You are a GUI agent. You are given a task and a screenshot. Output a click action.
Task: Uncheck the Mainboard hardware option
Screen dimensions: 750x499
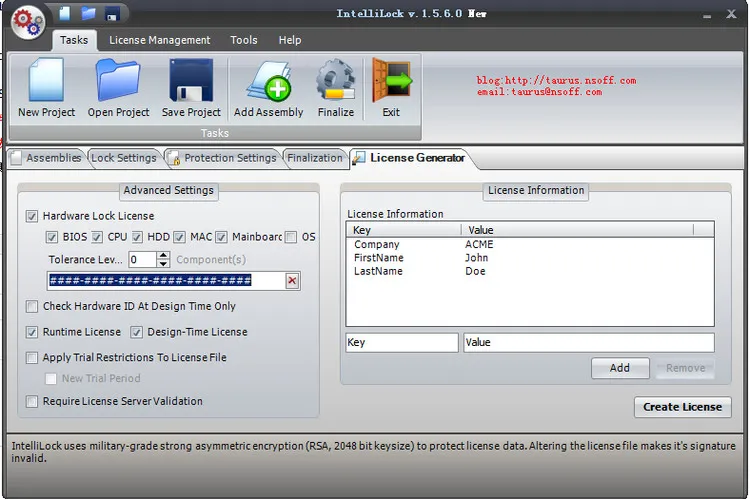pos(221,237)
